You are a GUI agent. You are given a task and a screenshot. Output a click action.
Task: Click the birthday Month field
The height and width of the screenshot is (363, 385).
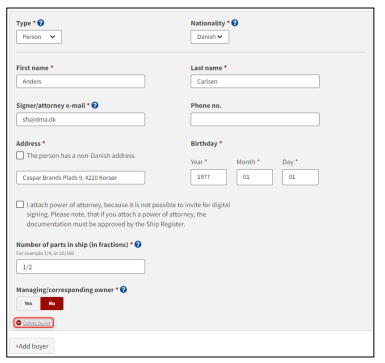click(255, 177)
